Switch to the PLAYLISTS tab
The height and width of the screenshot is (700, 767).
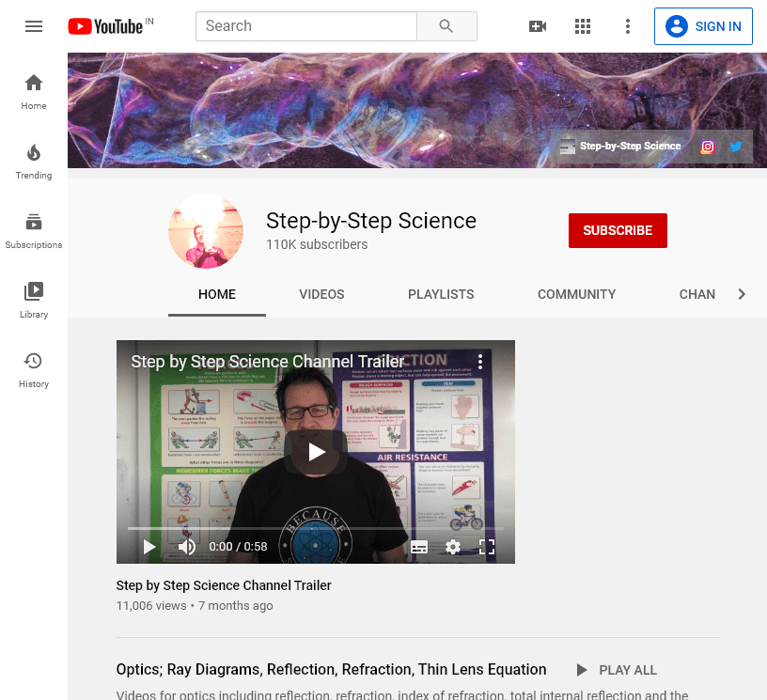[x=441, y=294]
